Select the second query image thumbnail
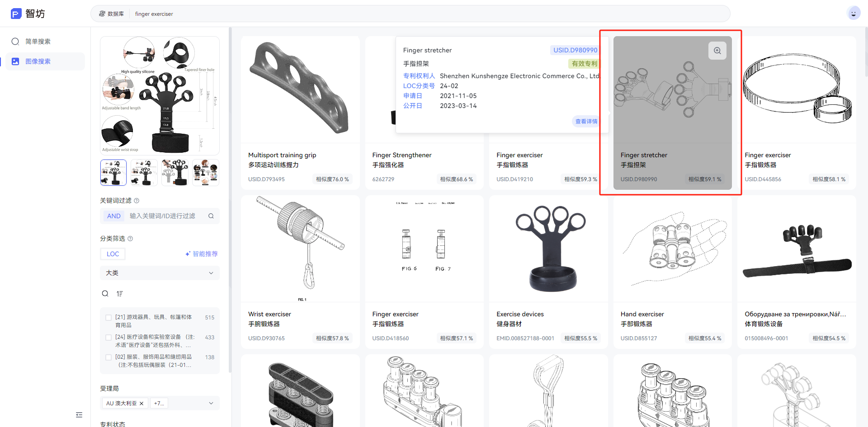This screenshot has width=868, height=427. tap(144, 173)
